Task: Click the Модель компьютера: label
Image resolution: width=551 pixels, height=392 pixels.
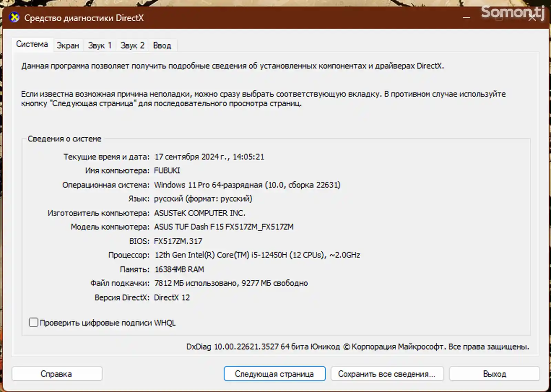Action: pos(110,227)
